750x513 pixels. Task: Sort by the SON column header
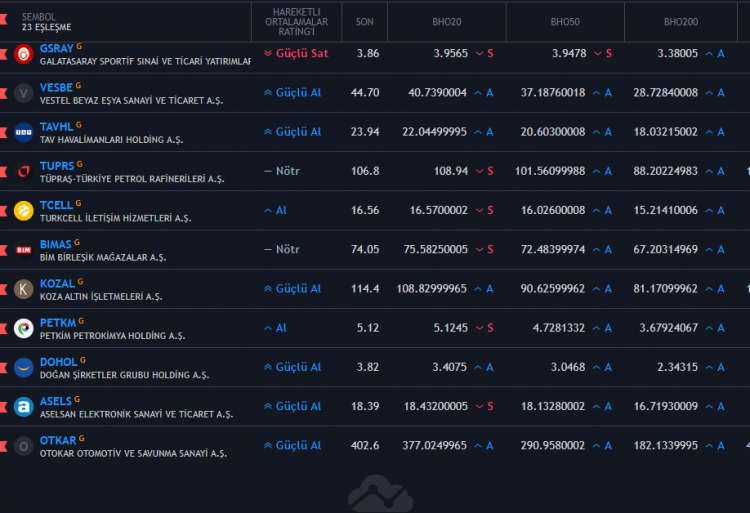pos(364,22)
